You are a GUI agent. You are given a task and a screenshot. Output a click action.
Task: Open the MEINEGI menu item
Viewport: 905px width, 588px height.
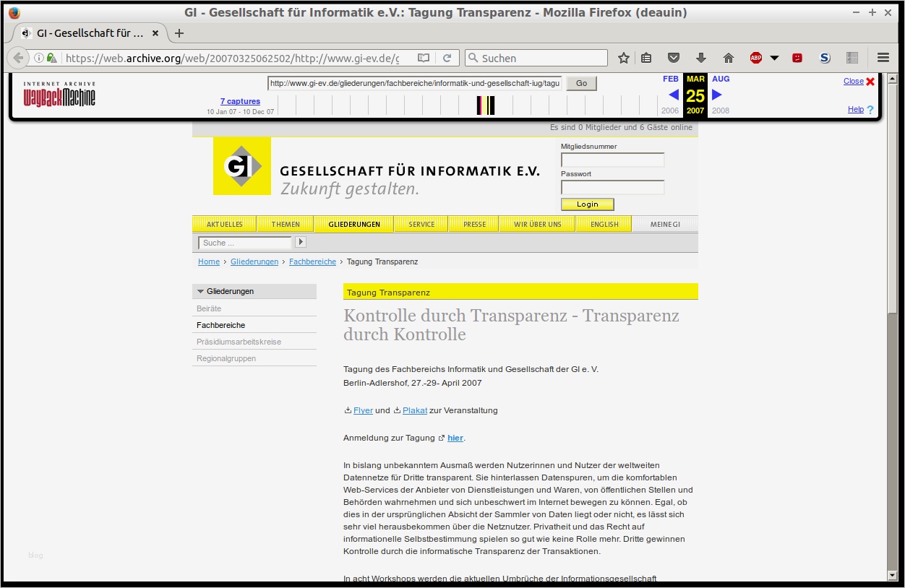(x=665, y=224)
